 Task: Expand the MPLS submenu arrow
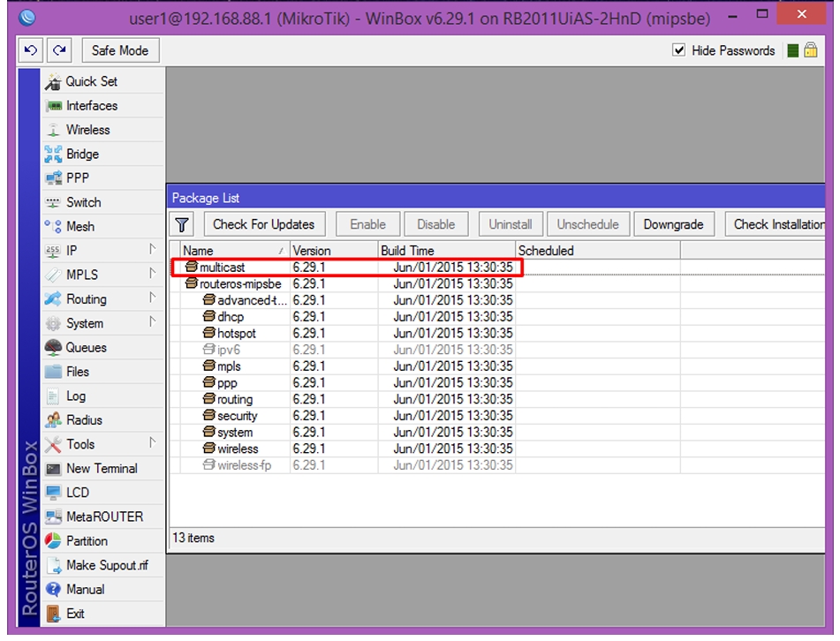coord(153,274)
